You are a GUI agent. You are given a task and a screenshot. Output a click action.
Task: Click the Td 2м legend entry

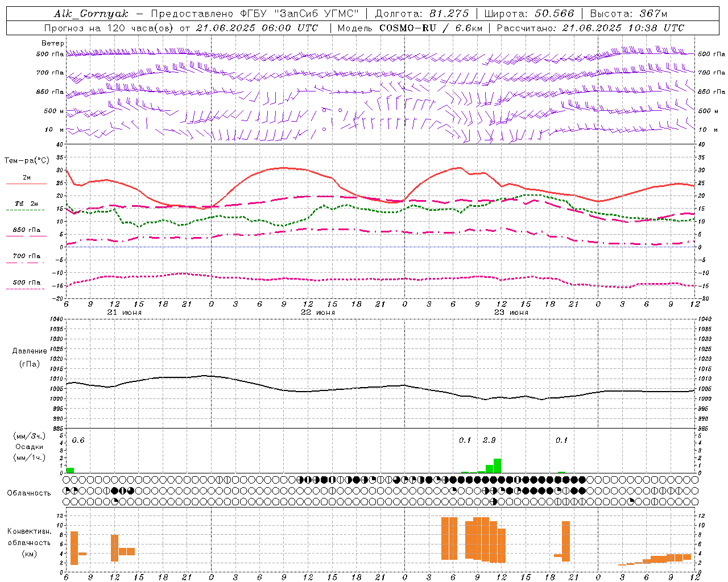(x=27, y=203)
